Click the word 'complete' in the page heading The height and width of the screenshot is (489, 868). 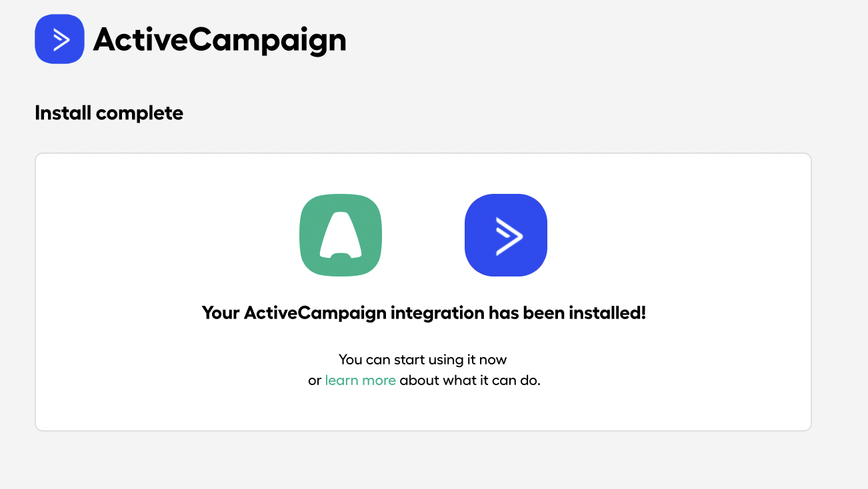point(139,114)
